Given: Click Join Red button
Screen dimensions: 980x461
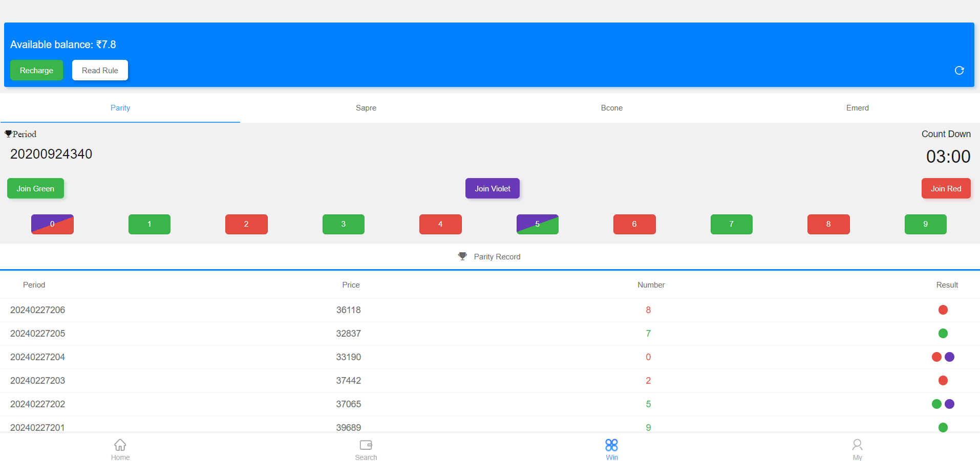Looking at the screenshot, I should (x=946, y=189).
